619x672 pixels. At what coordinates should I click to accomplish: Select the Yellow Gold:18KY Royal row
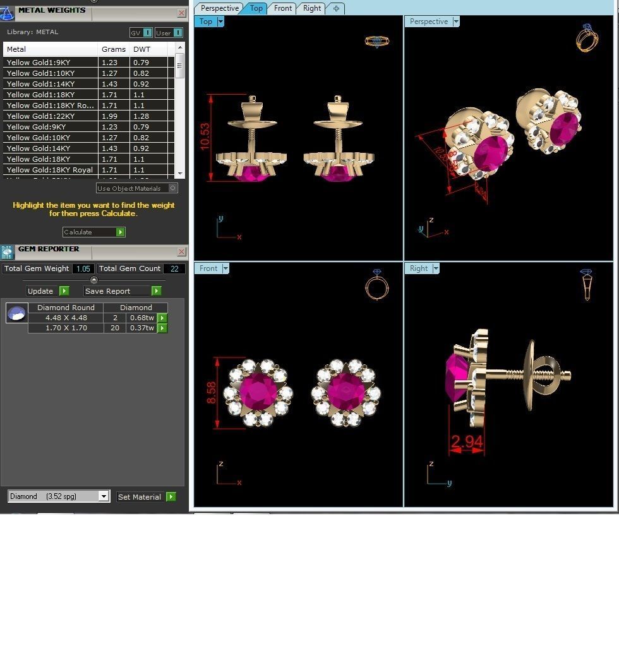88,170
